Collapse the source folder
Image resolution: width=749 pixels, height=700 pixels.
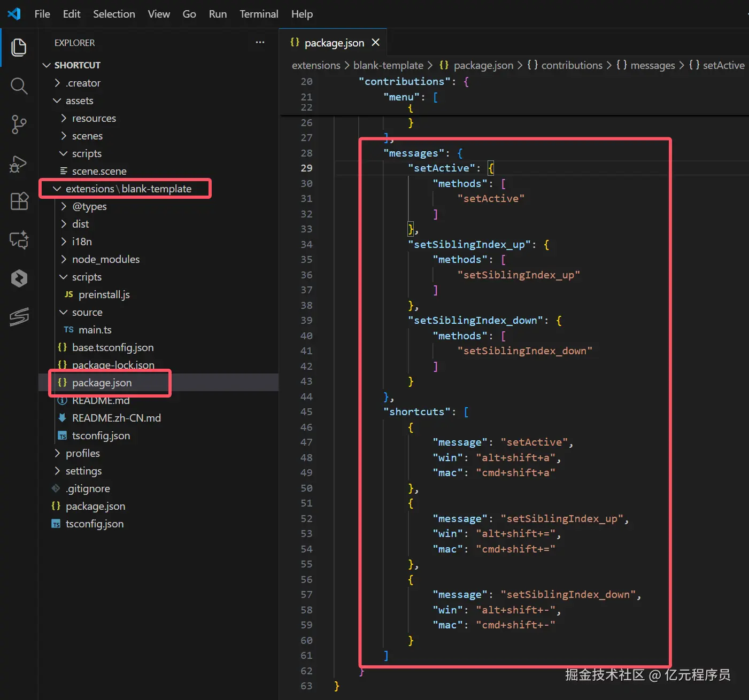pyautogui.click(x=158, y=312)
